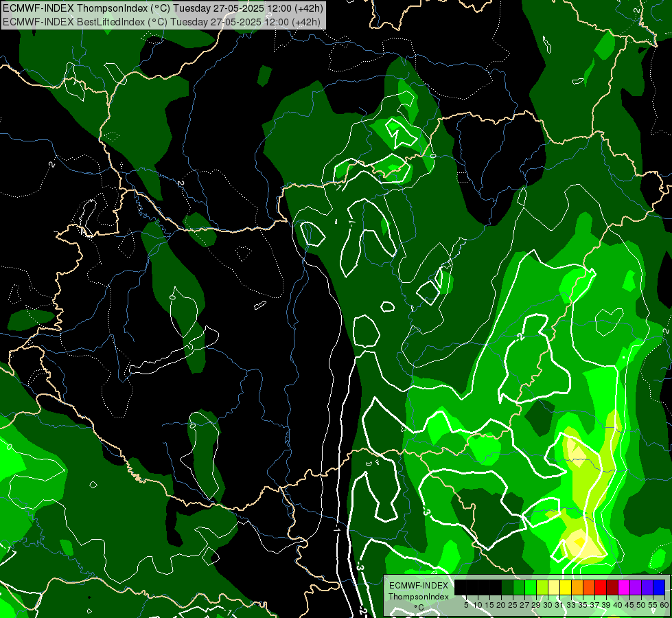Click the legend scale value 55

tap(653, 605)
